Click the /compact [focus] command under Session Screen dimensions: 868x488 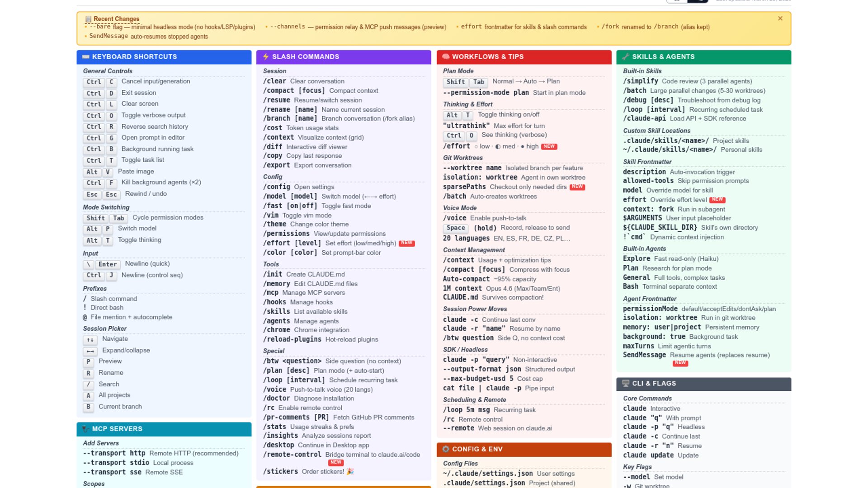(x=294, y=91)
